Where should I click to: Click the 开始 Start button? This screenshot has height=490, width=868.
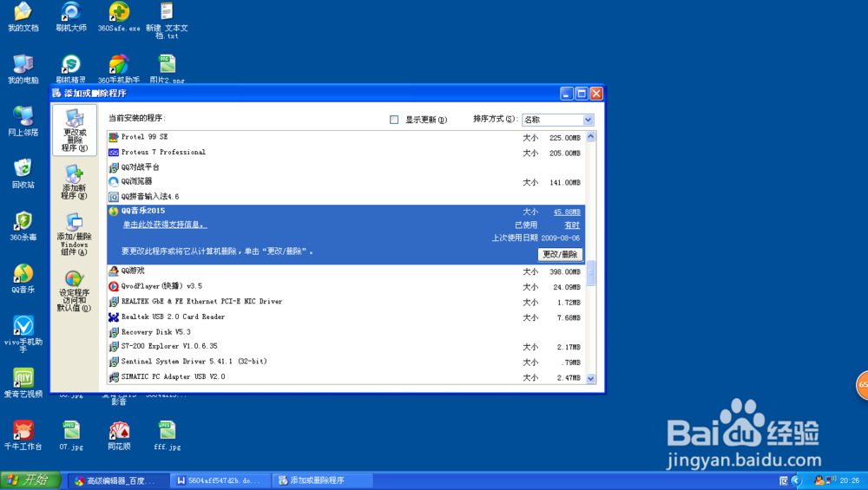click(x=30, y=480)
